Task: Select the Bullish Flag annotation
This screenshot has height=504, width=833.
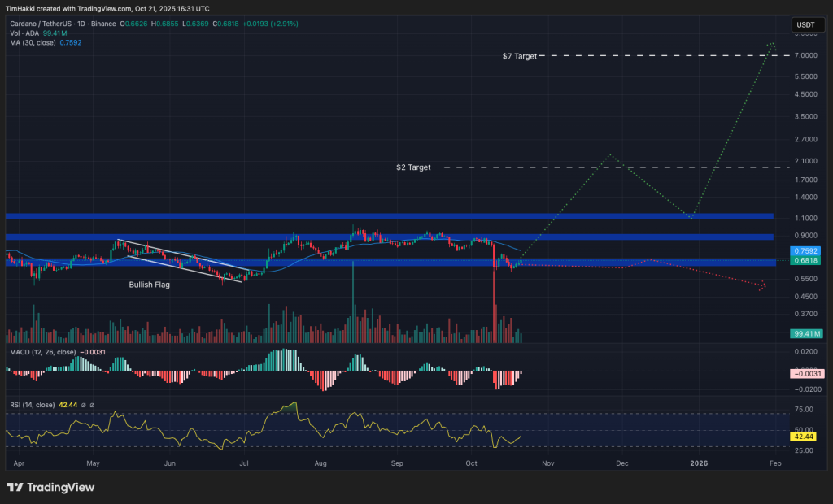Action: pos(149,285)
